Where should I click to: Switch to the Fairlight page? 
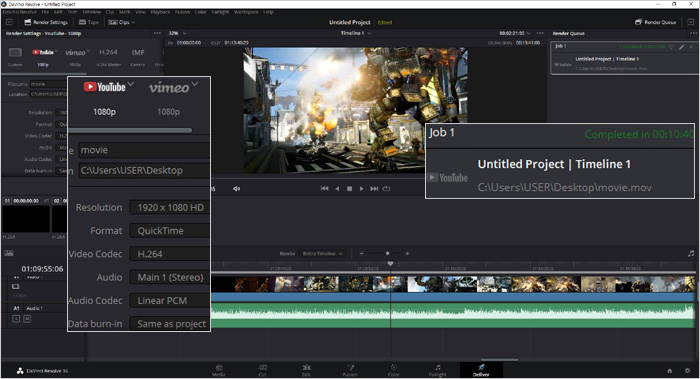click(438, 371)
